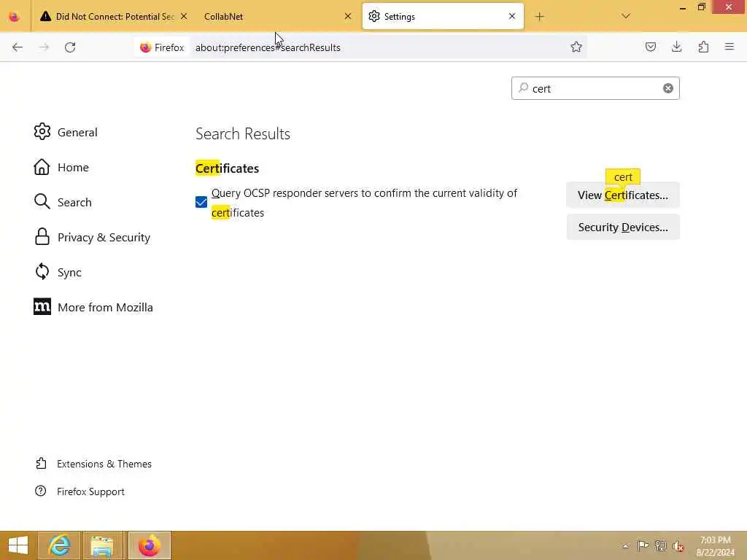Open General settings category
747x560 pixels.
66,132
